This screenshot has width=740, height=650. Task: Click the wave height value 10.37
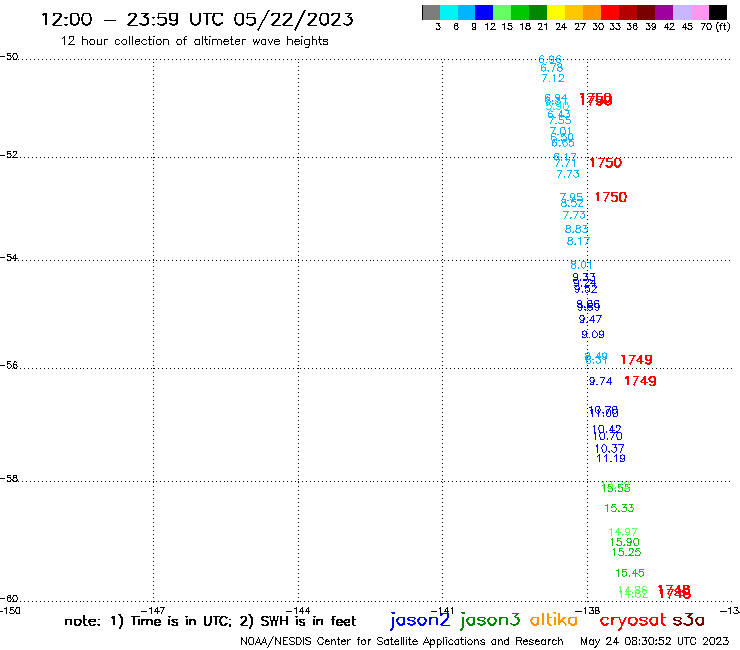[x=609, y=448]
